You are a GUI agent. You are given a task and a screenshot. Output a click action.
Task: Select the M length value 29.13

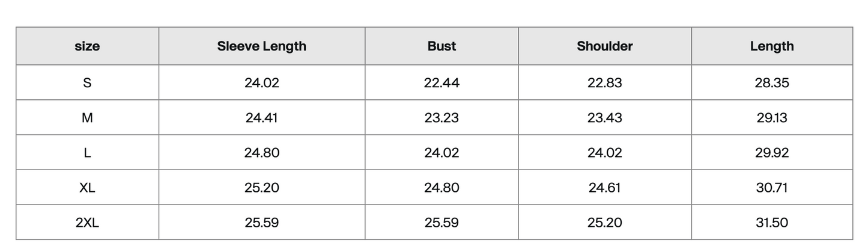tap(772, 118)
